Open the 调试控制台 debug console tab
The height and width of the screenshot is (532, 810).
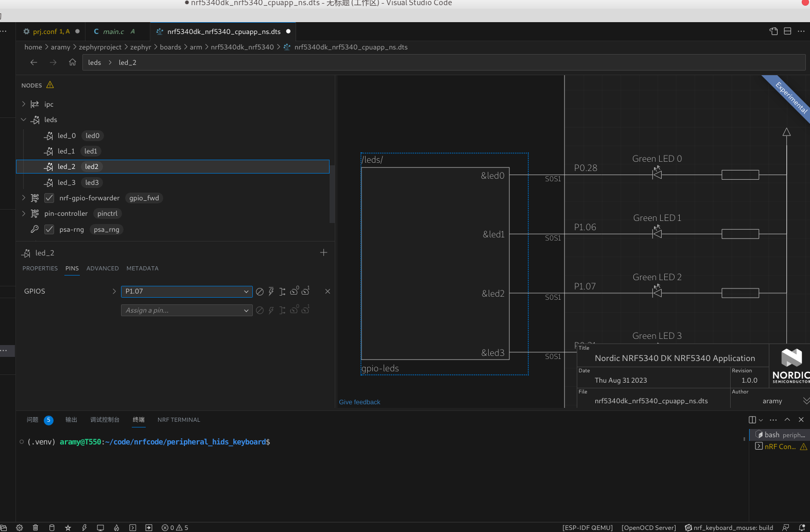[105, 420]
